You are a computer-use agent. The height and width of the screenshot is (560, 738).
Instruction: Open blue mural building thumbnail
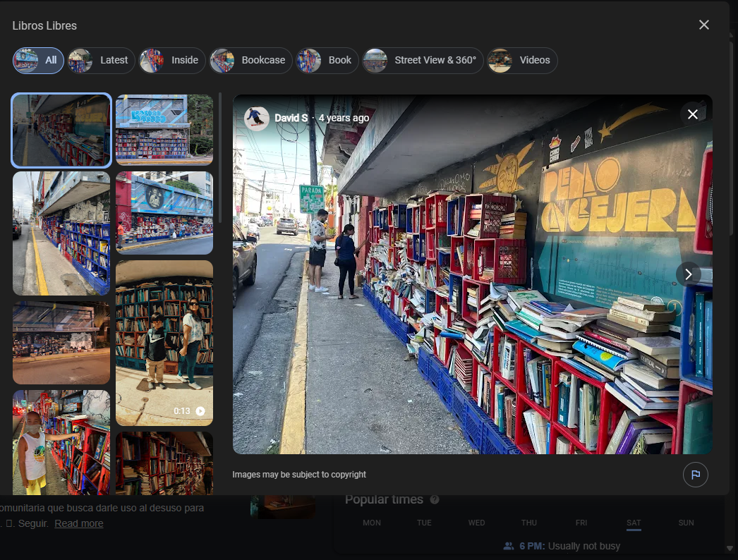point(164,212)
